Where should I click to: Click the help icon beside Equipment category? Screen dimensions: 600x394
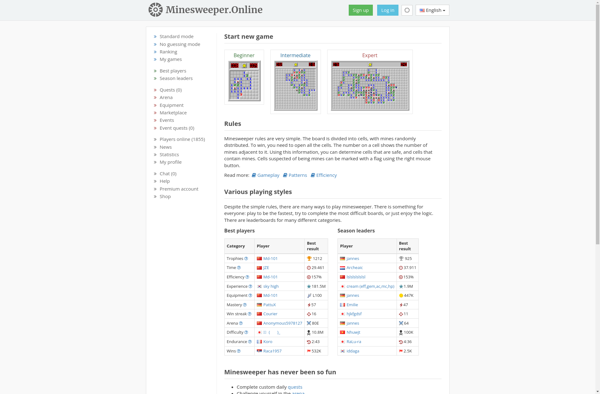click(250, 295)
